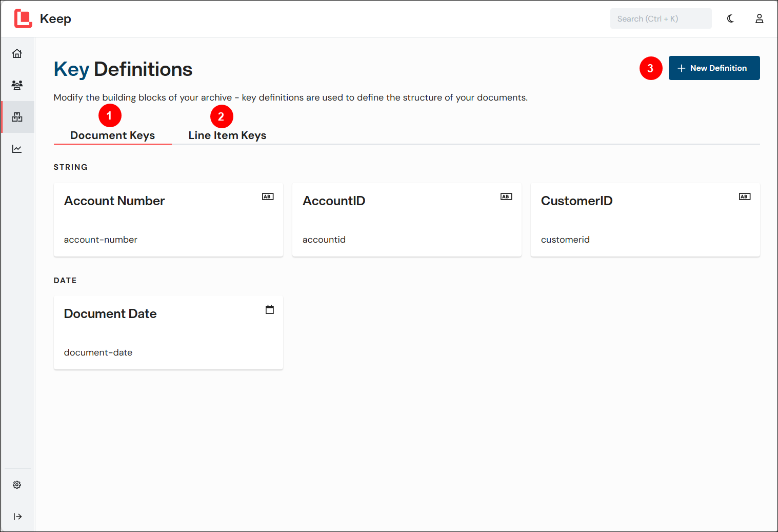This screenshot has height=532, width=778.
Task: Click calendar icon on Document Date card
Action: [x=270, y=309]
